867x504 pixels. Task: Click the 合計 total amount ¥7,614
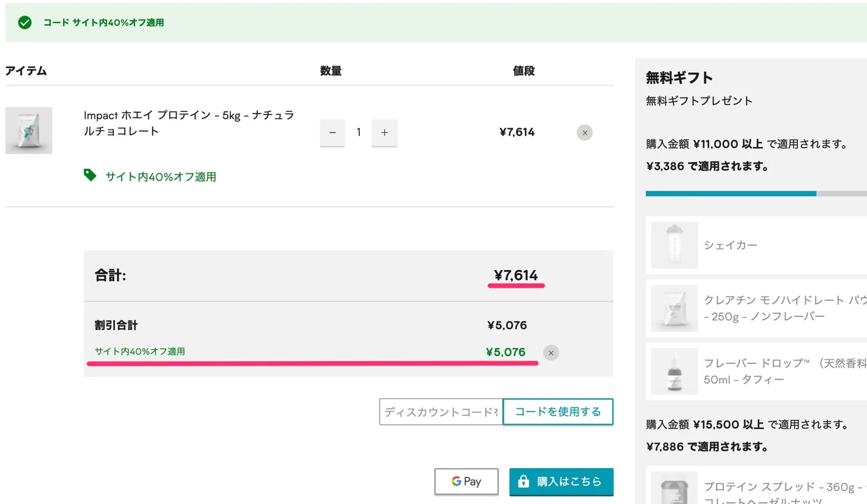coord(516,276)
